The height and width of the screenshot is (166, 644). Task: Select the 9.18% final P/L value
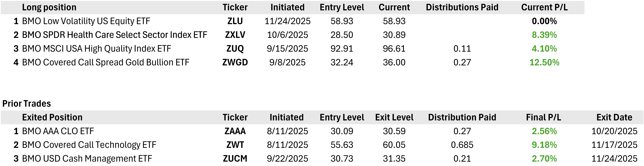point(544,145)
